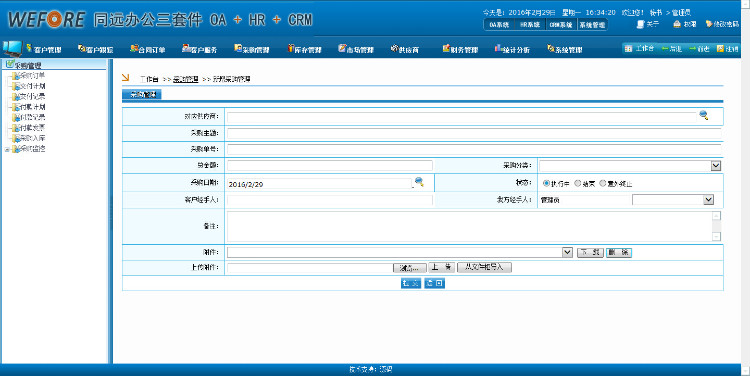Screen dimensions: 750x376
Task: Click the date field showing 2016/2/29
Action: [319, 184]
